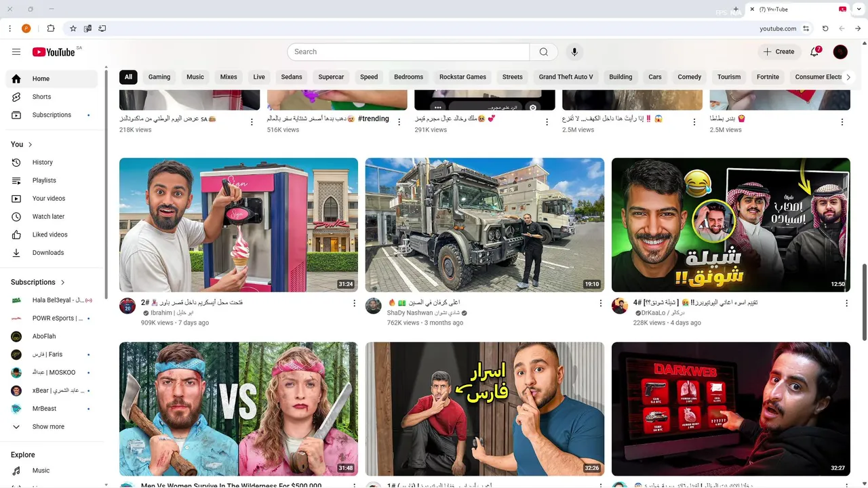
Task: Click the Create button
Action: [778, 52]
